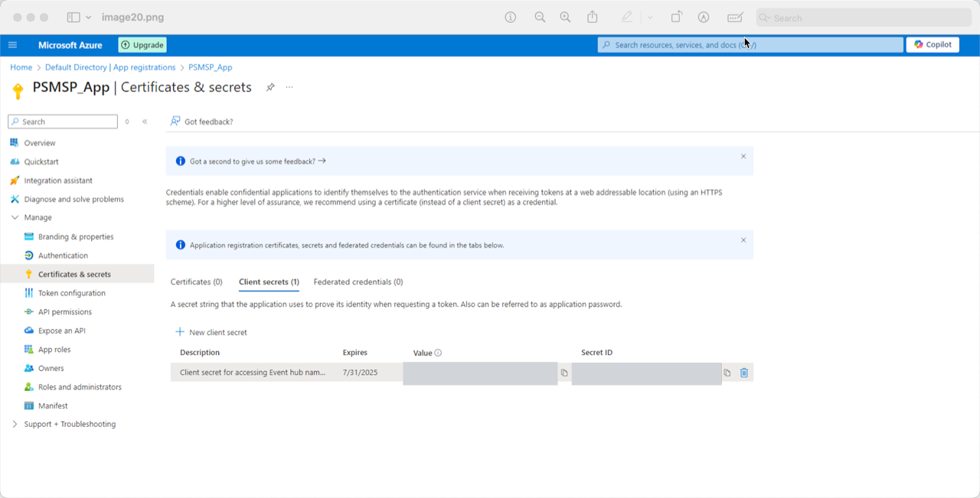Pin the PSMSP_App page
980x498 pixels.
pos(270,87)
